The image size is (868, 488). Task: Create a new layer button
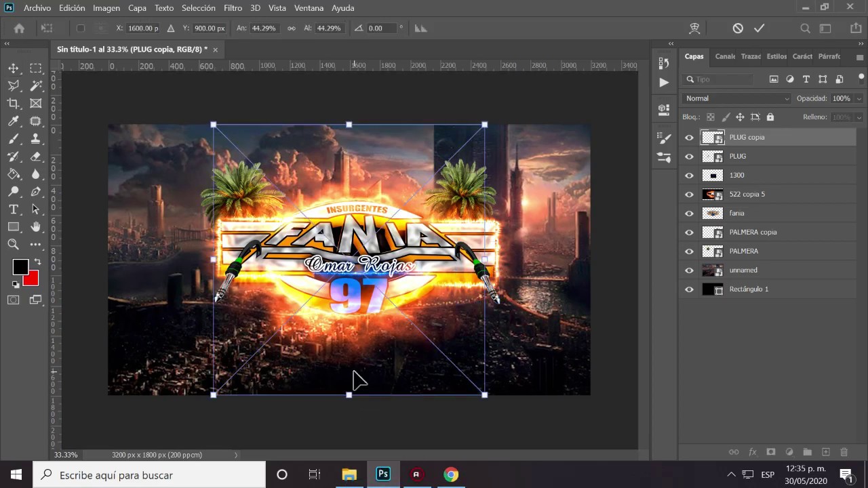coord(826,452)
